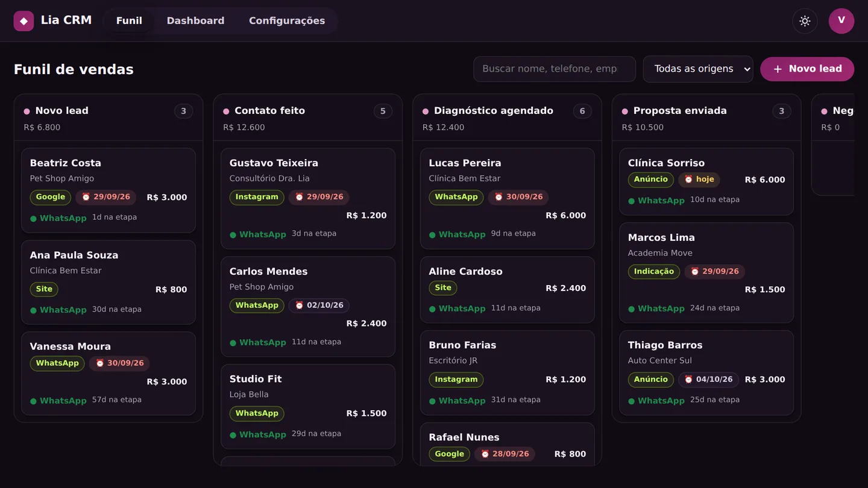Toggle the light/dark theme sun icon

point(805,21)
